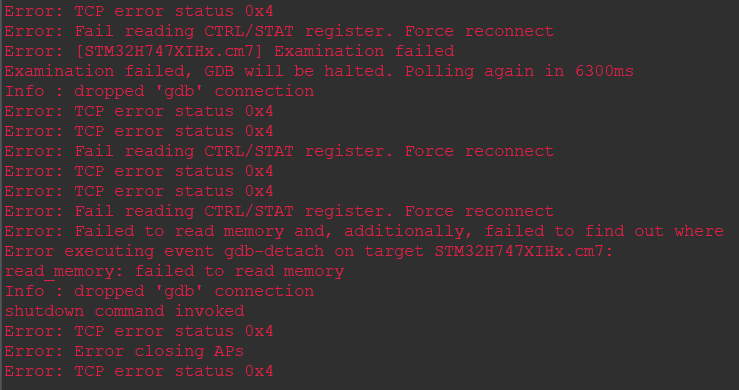
Task: Click the topmost 'TCP error status 0x4' line
Action: (139, 10)
